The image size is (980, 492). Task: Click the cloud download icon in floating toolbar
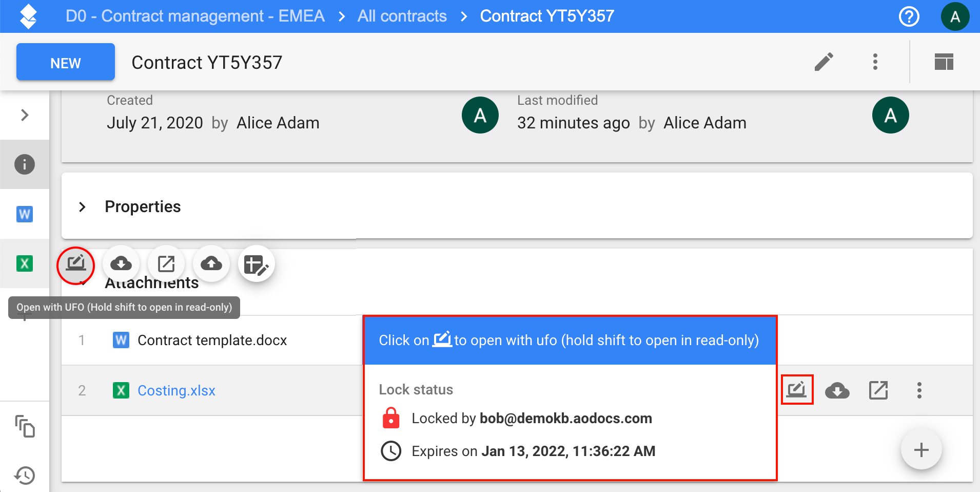click(121, 264)
